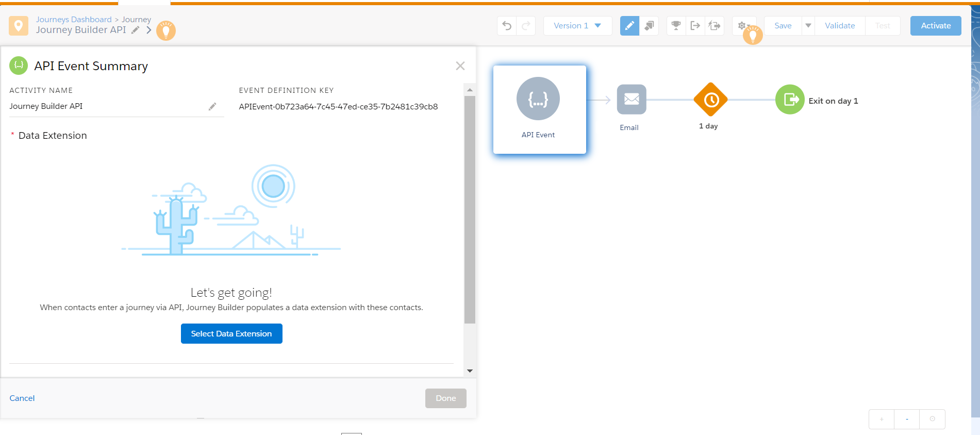
Task: Click the Journey breadcrumb text
Action: pos(136,20)
